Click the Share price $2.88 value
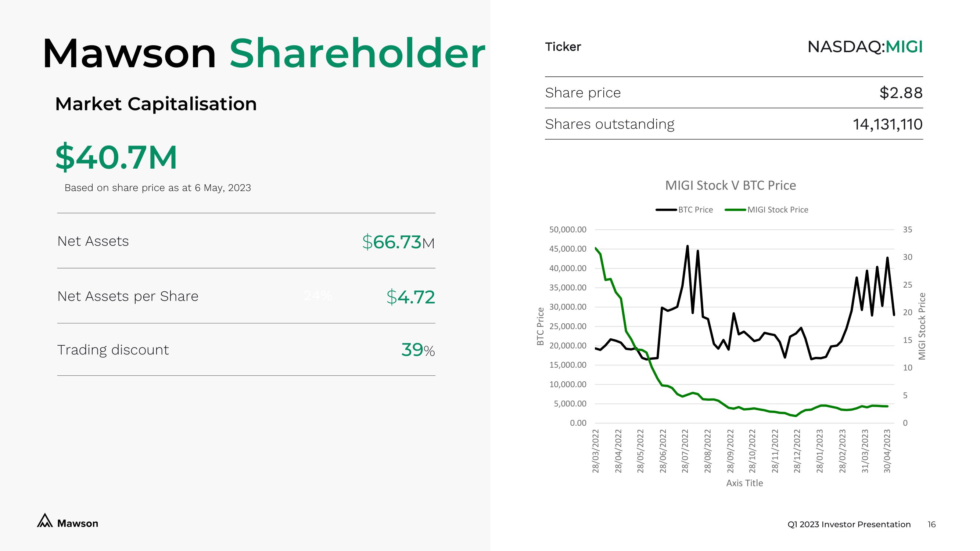Image resolution: width=980 pixels, height=551 pixels. point(901,93)
